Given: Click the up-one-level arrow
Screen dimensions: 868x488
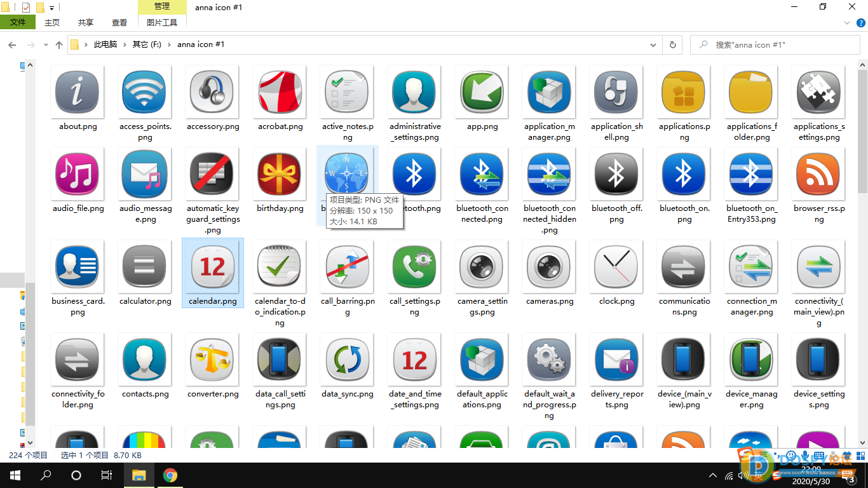Looking at the screenshot, I should coord(59,45).
